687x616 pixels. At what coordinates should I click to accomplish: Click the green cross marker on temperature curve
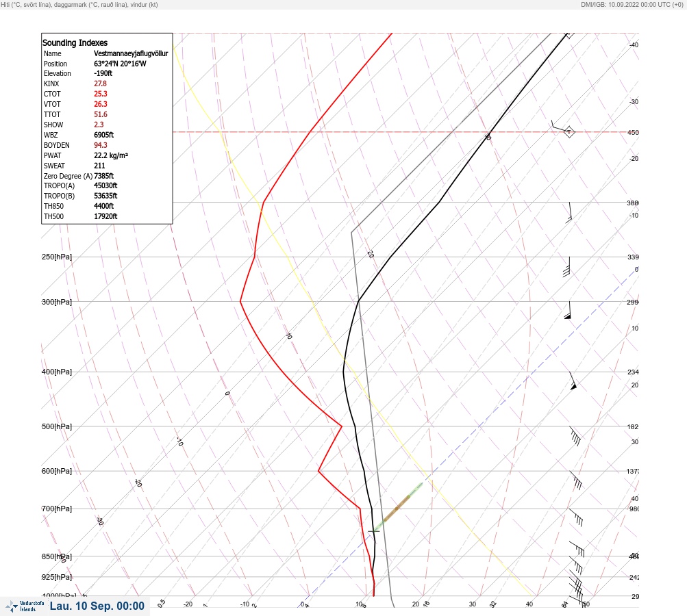click(x=374, y=532)
